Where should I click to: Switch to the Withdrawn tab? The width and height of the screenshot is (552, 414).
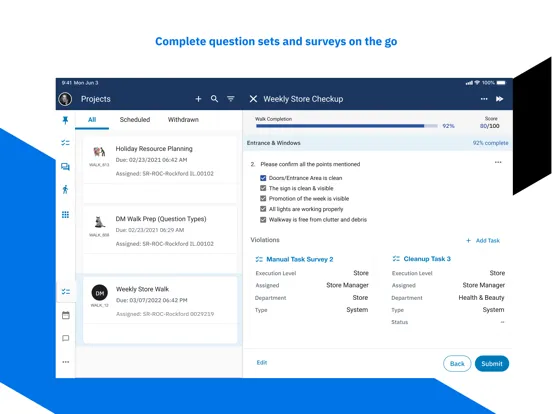[183, 120]
